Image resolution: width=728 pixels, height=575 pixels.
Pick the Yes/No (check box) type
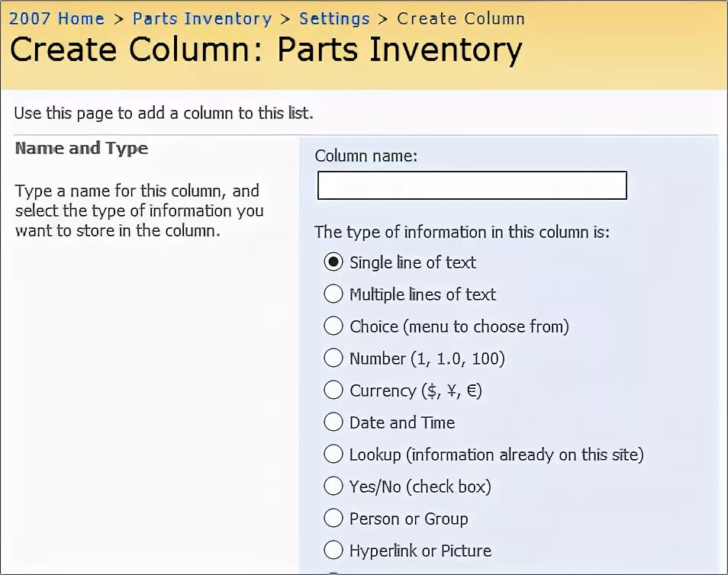333,487
